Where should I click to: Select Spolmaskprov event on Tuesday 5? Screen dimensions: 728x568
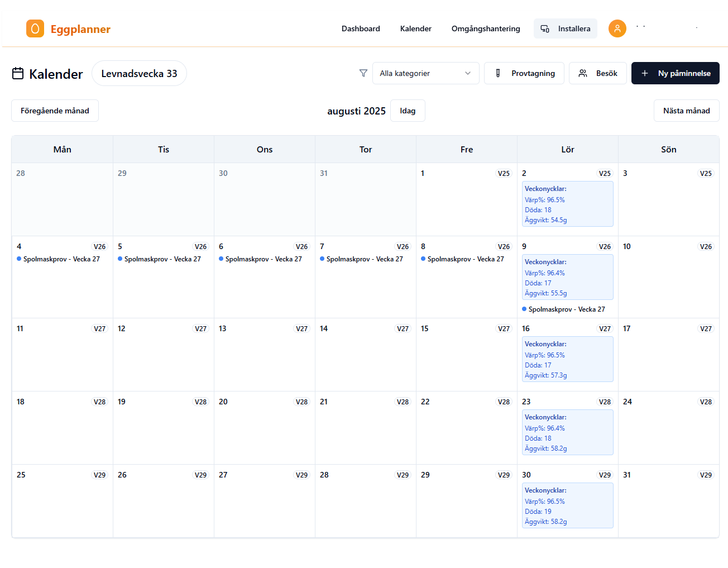160,259
